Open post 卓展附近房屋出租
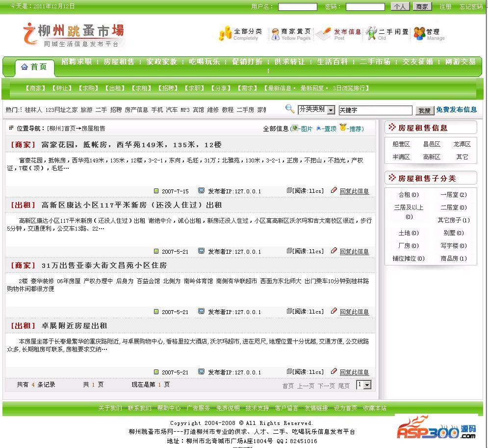Image resolution: width=488 pixels, height=448 pixels. (x=74, y=326)
